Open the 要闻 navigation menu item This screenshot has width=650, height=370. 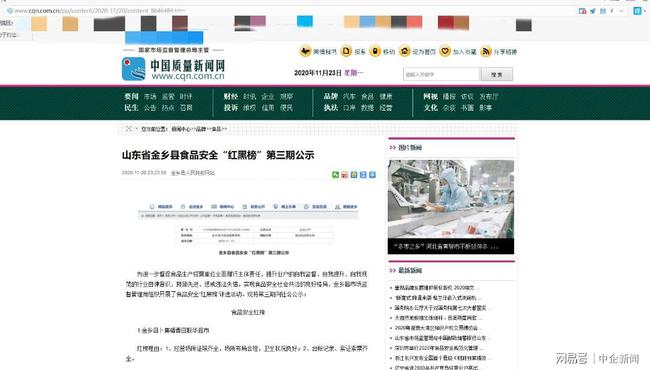pos(131,96)
